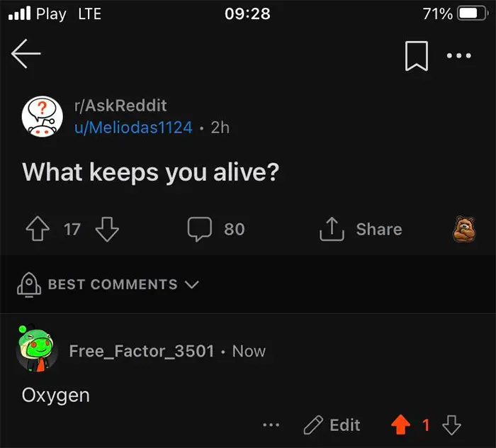Tap the Share button

tap(361, 229)
